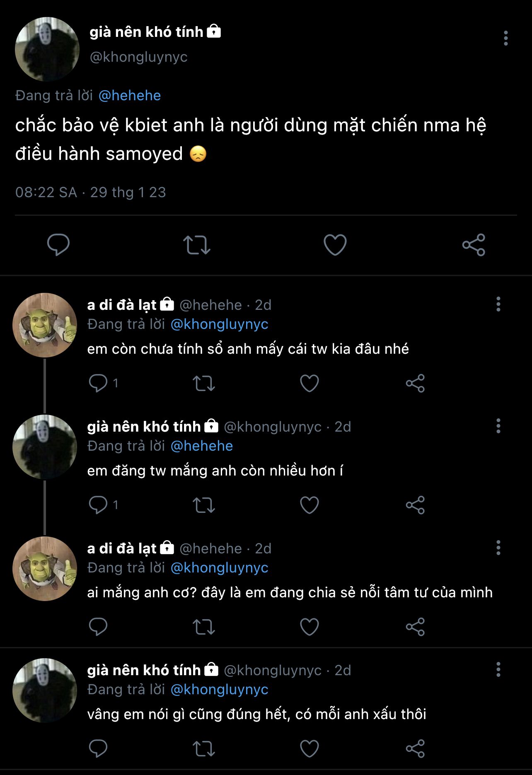
Task: Click the @hehehe mention in main tweet header
Action: click(x=130, y=96)
